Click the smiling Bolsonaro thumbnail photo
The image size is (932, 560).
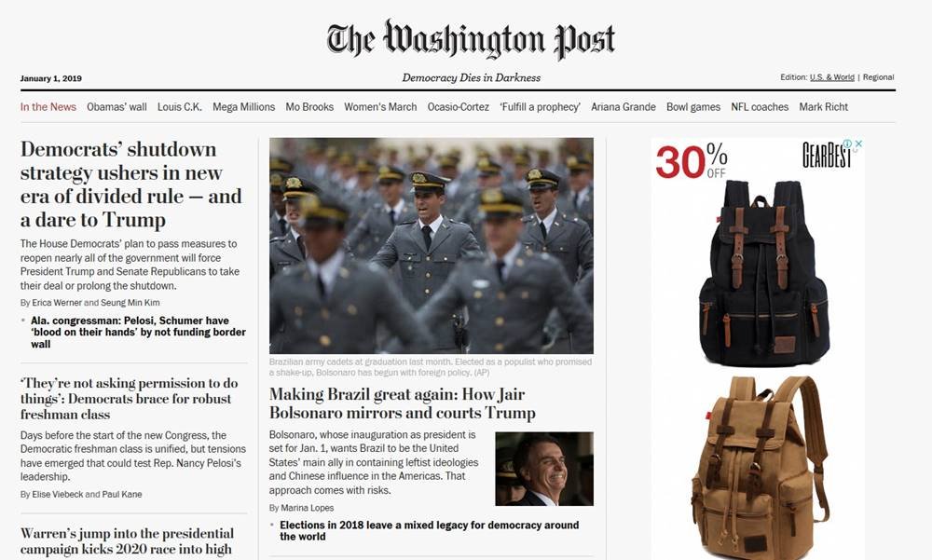point(544,469)
